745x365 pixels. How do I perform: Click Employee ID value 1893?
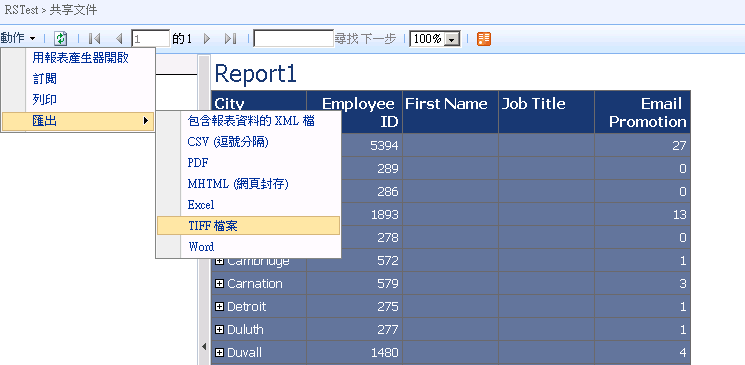[x=384, y=215]
